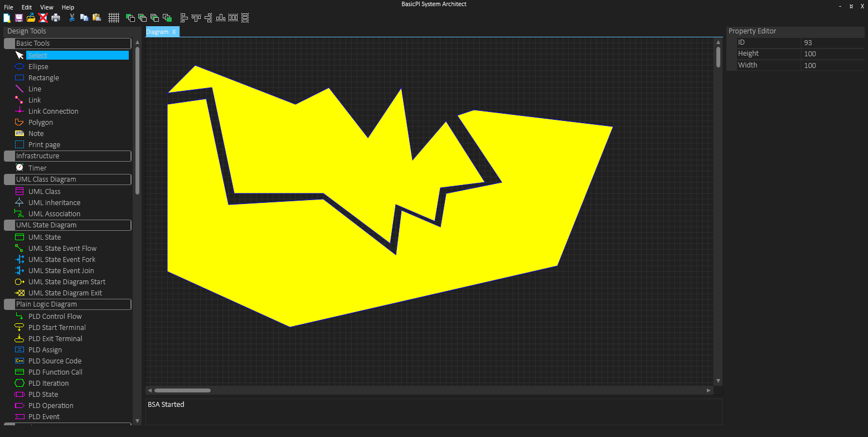Cut selection with the scissors icon

72,18
